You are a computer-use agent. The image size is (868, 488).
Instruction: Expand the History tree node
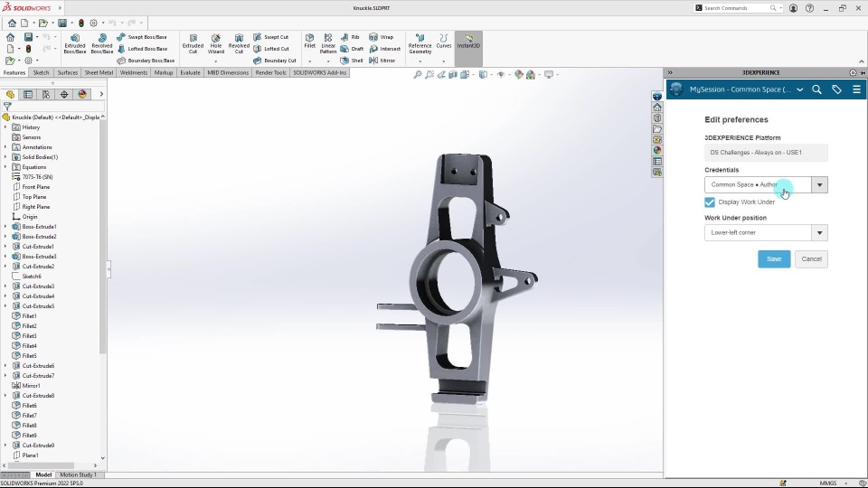(5, 127)
